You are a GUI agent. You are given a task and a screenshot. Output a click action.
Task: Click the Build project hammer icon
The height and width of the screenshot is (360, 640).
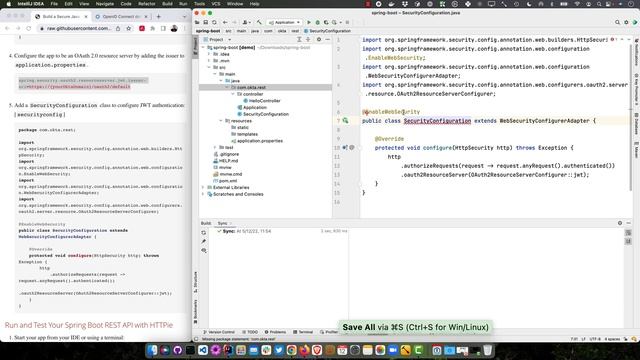click(259, 22)
